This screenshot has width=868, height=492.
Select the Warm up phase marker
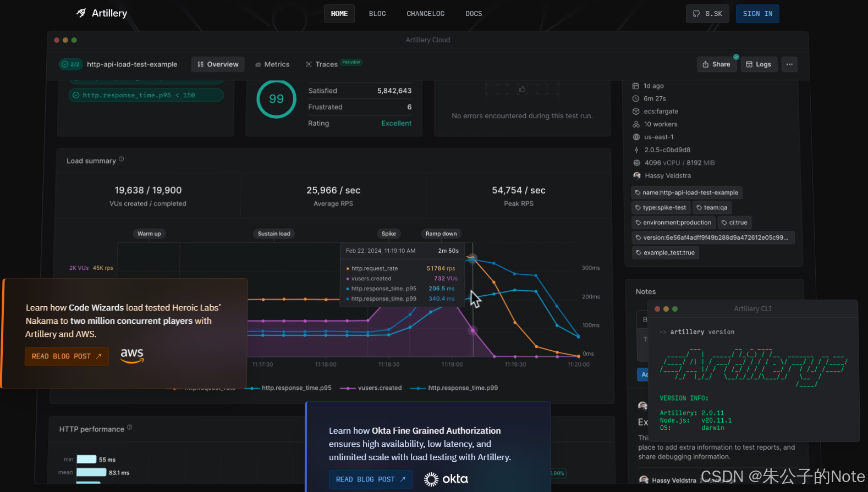tap(149, 234)
